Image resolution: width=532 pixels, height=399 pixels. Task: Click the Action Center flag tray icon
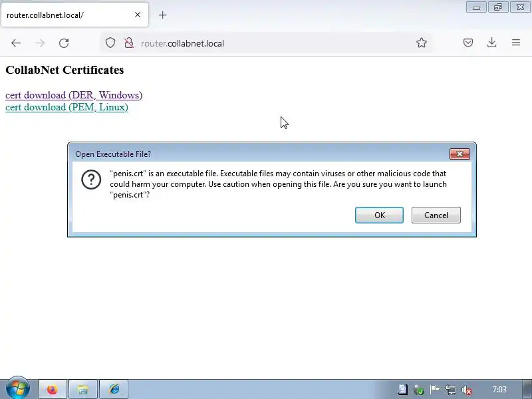(x=435, y=390)
